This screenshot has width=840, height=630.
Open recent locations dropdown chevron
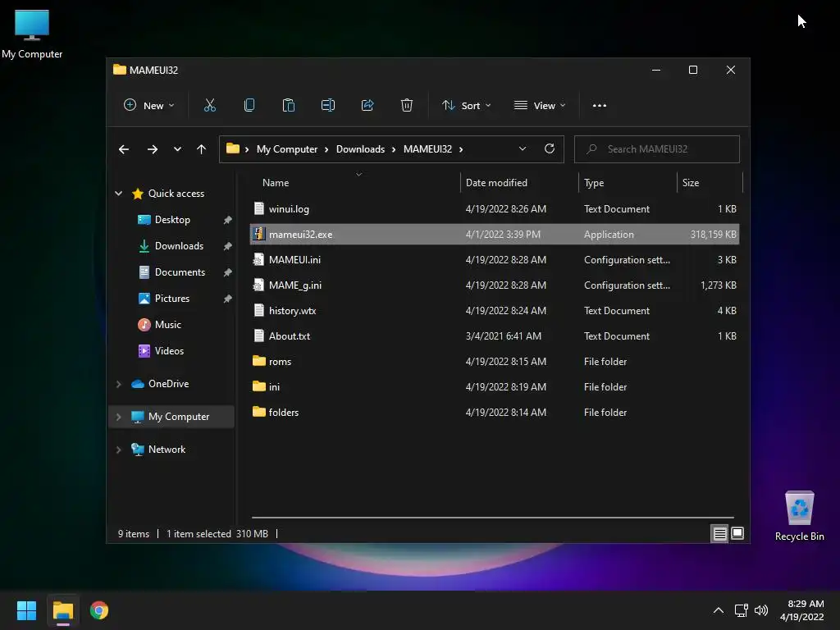177,149
